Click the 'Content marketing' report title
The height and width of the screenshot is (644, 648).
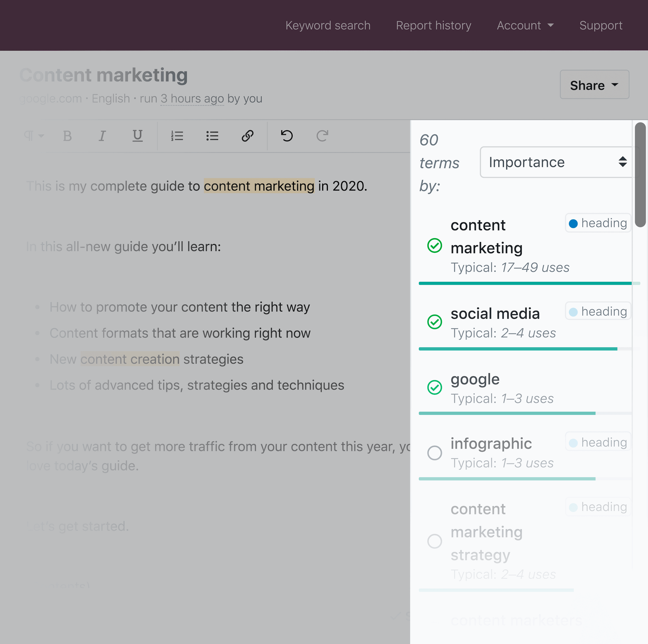tap(103, 75)
